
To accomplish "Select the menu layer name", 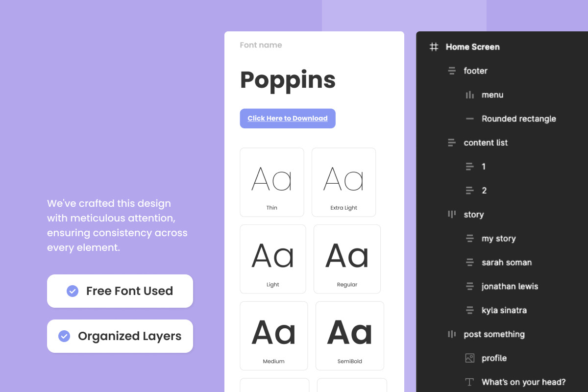I will [492, 95].
